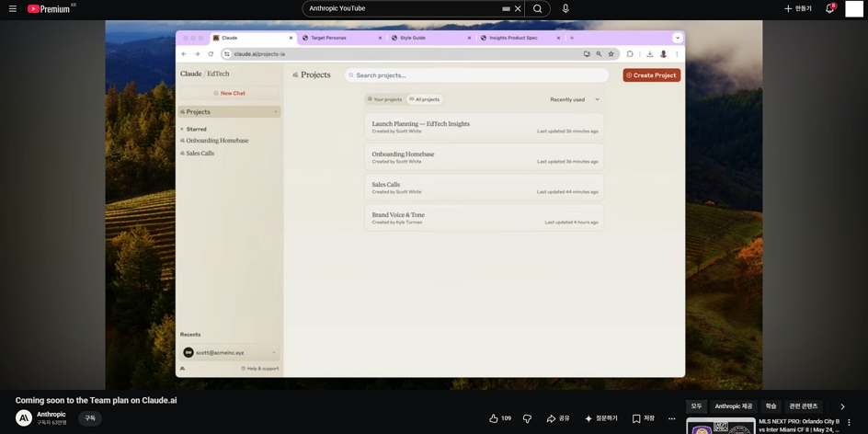
Task: Click the Create Project button
Action: 652,75
